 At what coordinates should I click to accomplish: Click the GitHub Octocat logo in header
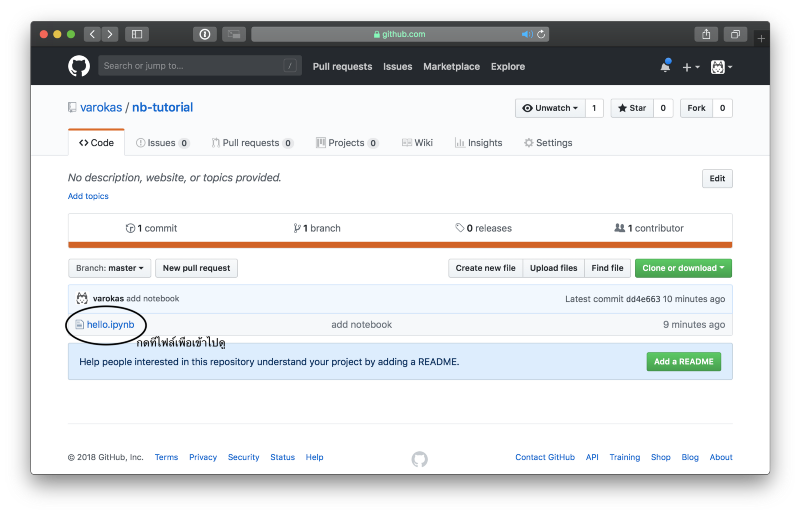coord(79,66)
